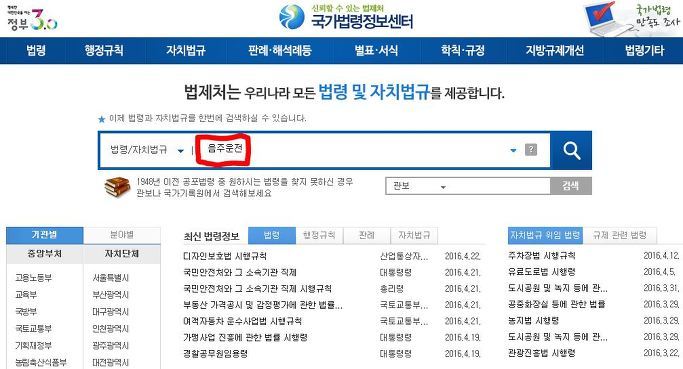
Task: Open 부산광역시 in the local government list
Action: point(111,295)
